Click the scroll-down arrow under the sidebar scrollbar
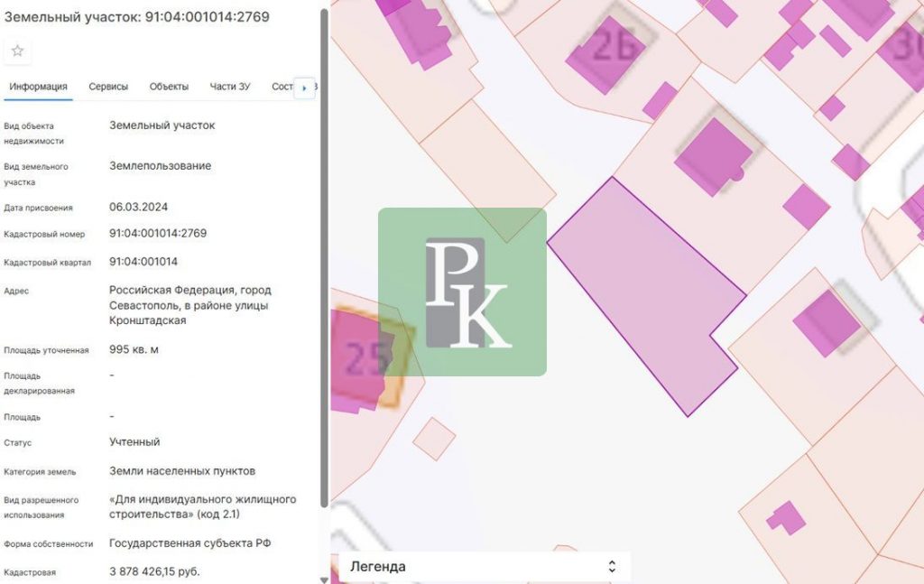The height and width of the screenshot is (584, 924). 324,578
